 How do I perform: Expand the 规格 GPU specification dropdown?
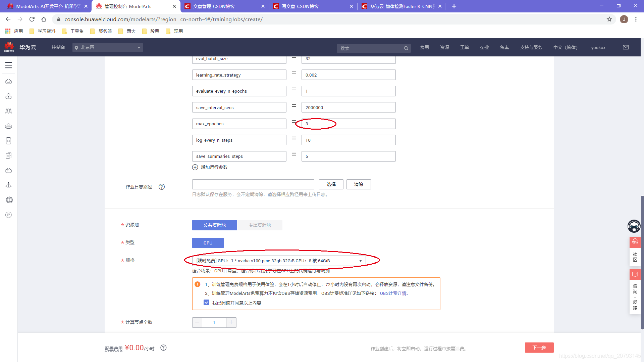pyautogui.click(x=279, y=261)
